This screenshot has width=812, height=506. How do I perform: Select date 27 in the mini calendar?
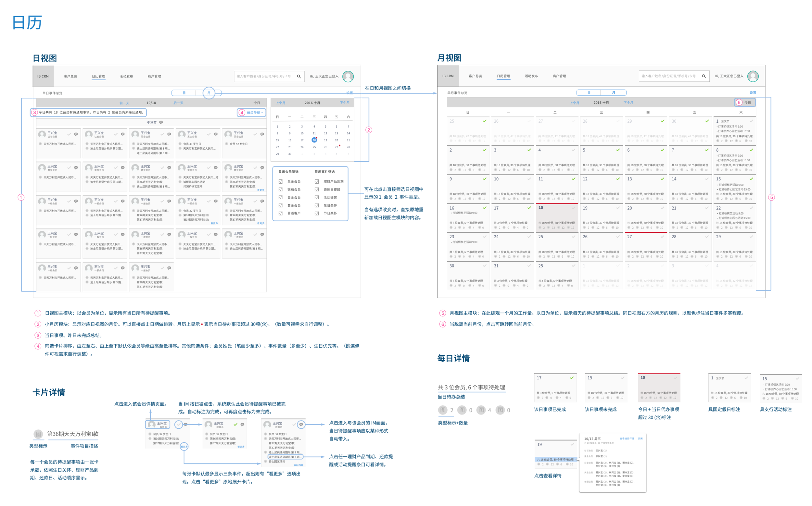coord(336,147)
